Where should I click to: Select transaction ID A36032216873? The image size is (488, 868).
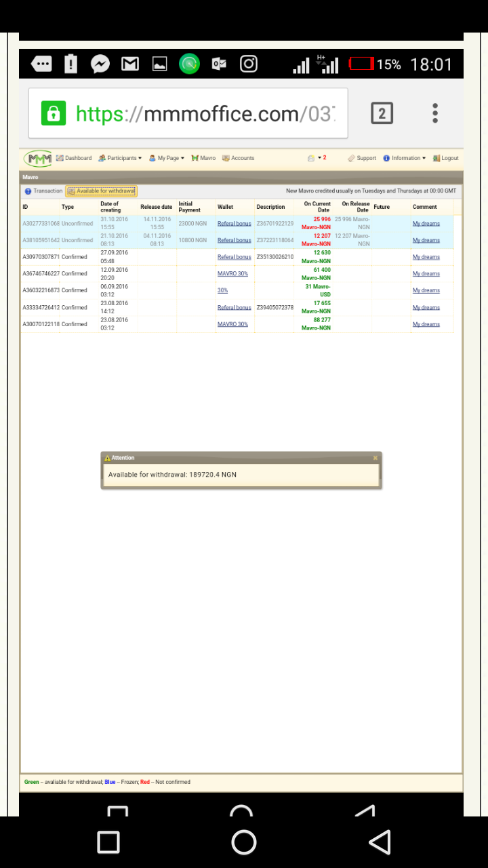point(41,290)
